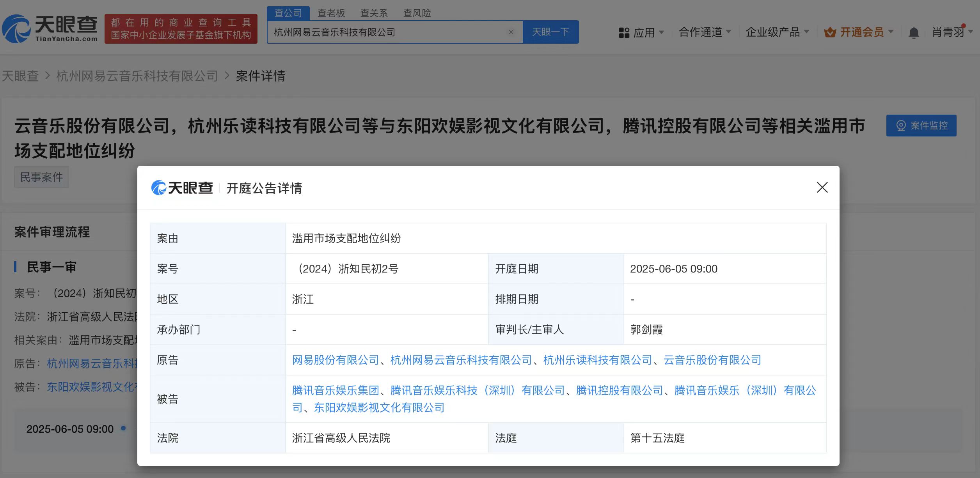Switch to the 查关系 tab
The width and height of the screenshot is (980, 478).
374,13
